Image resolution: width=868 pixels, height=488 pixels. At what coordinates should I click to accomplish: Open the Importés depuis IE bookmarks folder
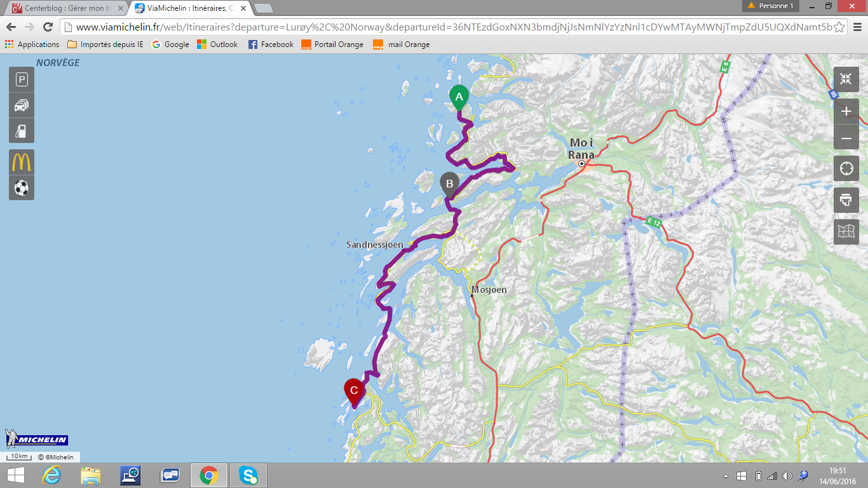pyautogui.click(x=105, y=44)
